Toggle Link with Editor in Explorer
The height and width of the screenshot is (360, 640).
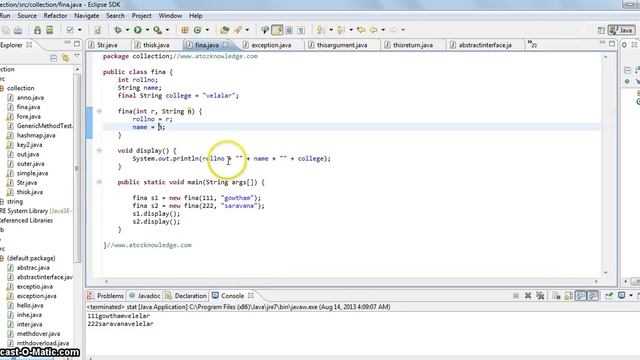(x=65, y=58)
